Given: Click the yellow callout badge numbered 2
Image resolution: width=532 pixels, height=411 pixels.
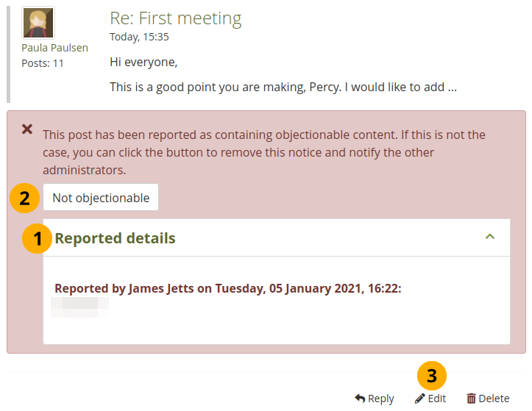Looking at the screenshot, I should pos(24,198).
